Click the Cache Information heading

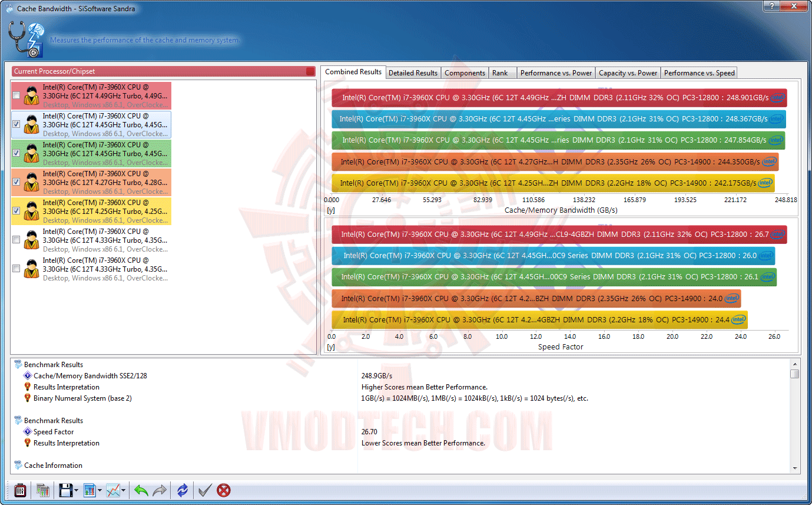(x=53, y=466)
